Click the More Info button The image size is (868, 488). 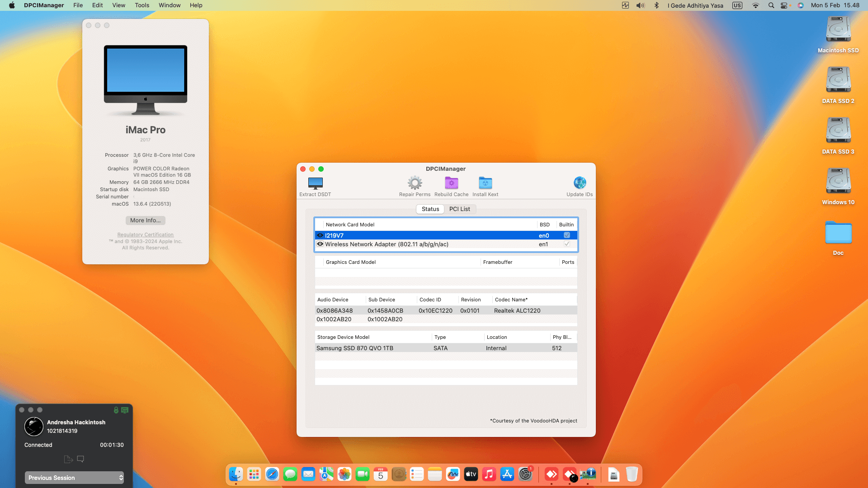(x=145, y=220)
